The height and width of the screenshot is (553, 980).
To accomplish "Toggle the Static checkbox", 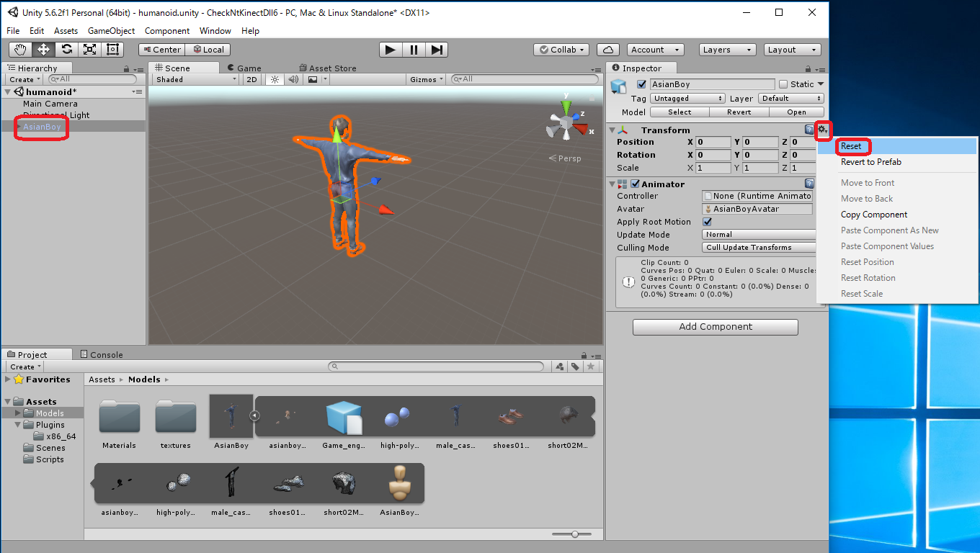I will (784, 84).
